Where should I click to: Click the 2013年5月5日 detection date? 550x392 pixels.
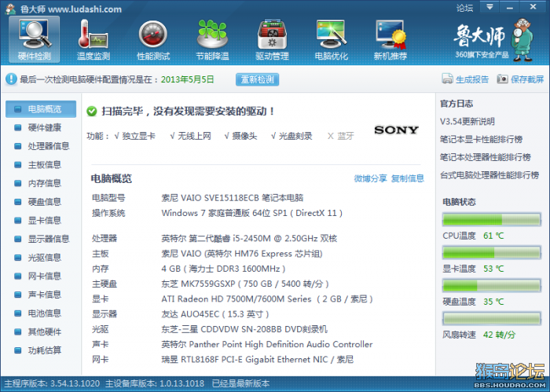(187, 79)
